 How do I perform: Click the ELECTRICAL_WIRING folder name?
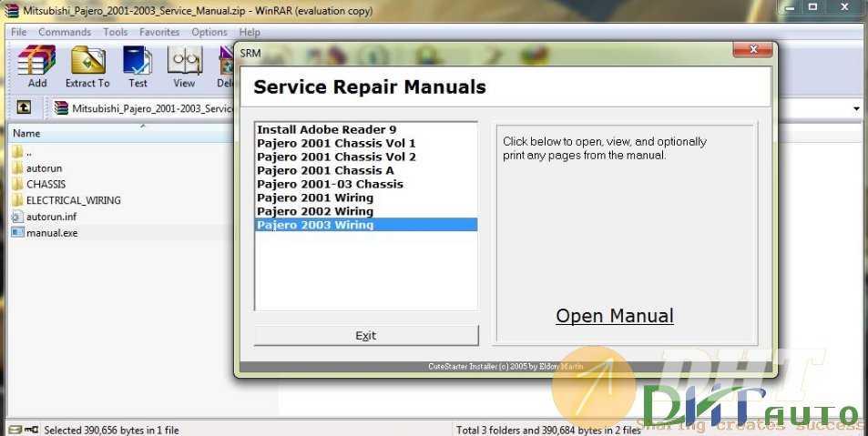(x=74, y=200)
